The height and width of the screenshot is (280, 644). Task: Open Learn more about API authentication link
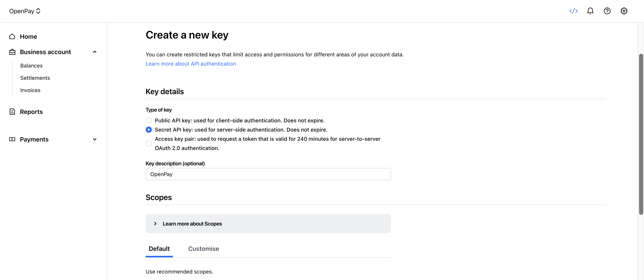[191, 64]
